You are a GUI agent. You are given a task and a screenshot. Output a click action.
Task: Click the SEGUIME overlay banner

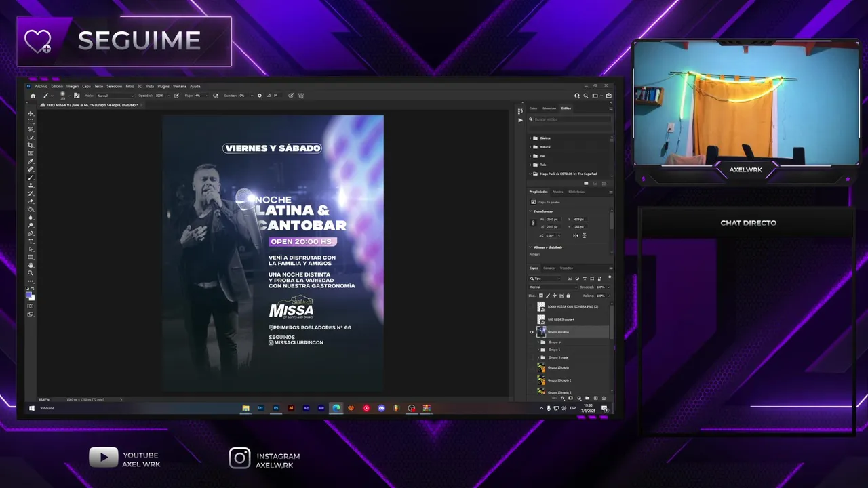pos(124,41)
